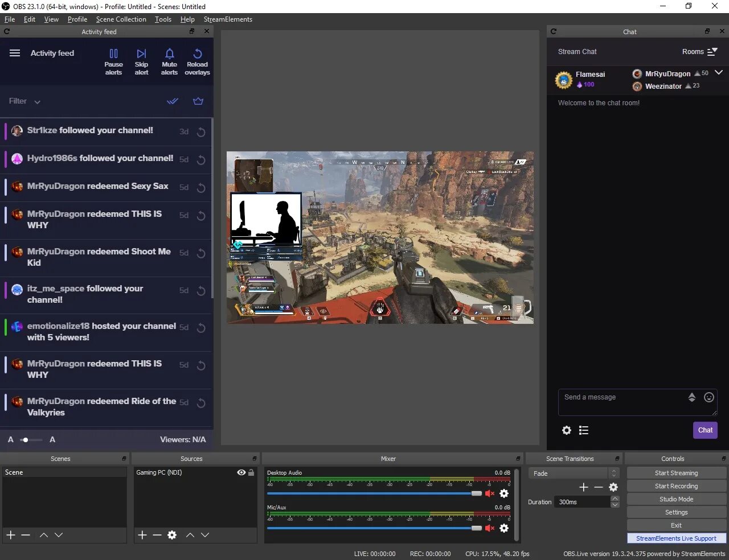Refresh the Activity feed dock
The width and height of the screenshot is (729, 560).
click(7, 31)
